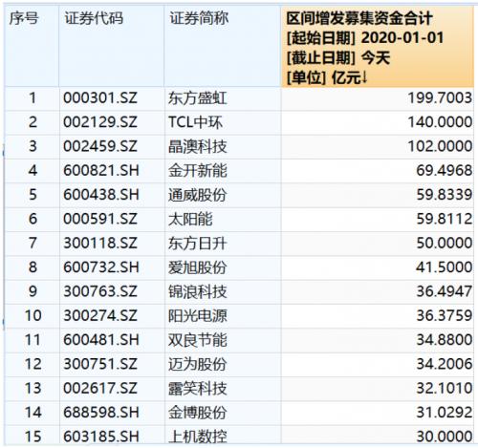This screenshot has width=478, height=448.
Task: Click the value 102.0000 for 晶澳科技
Action: pyautogui.click(x=440, y=146)
